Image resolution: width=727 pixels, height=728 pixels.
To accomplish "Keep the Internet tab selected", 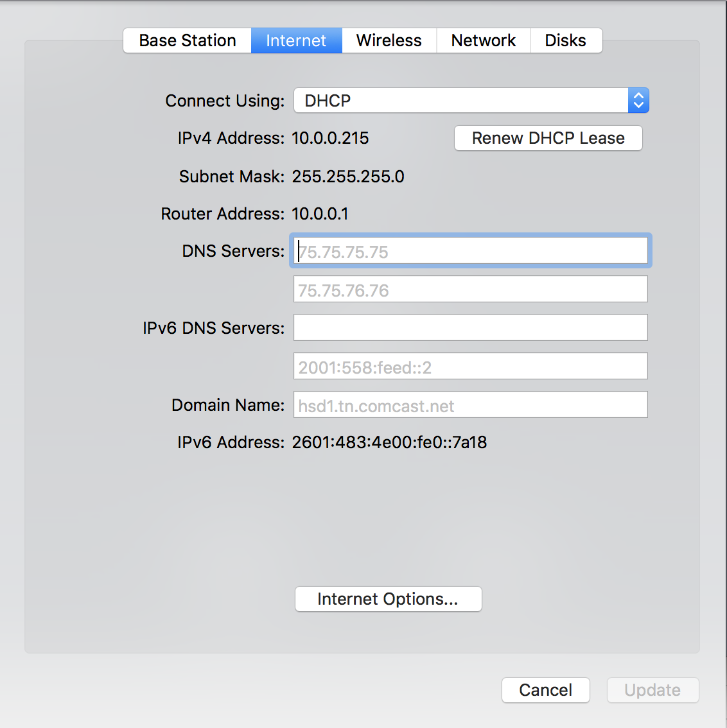I will pos(296,40).
